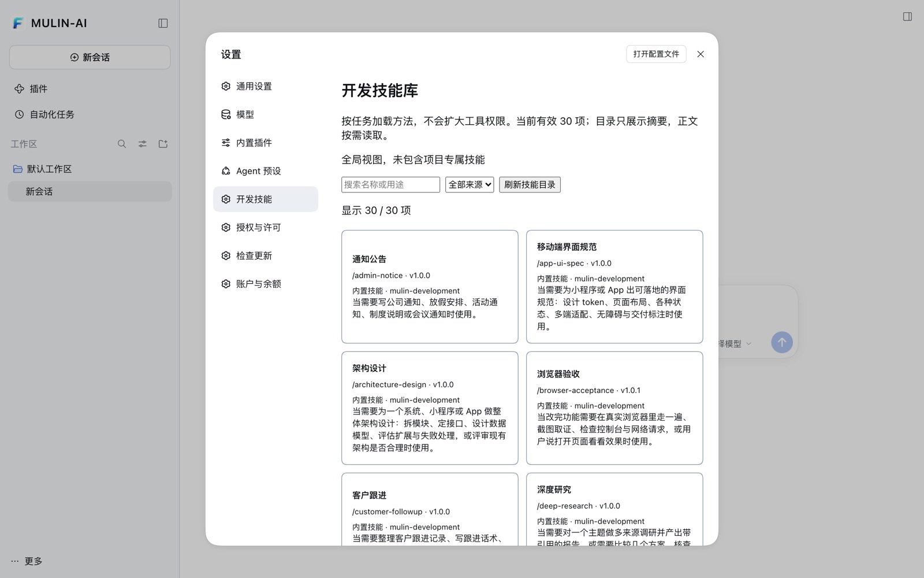Open the 内置插件 settings section

coord(266,143)
